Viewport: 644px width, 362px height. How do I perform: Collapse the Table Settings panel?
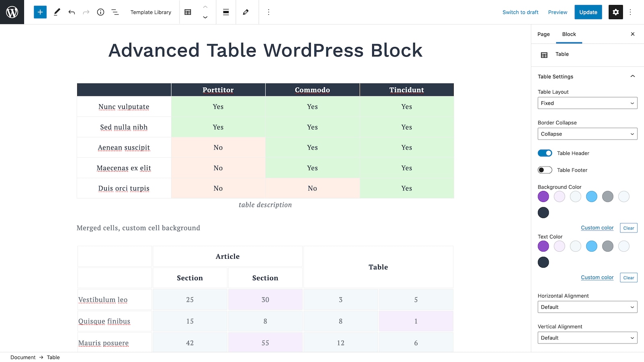coord(588,76)
